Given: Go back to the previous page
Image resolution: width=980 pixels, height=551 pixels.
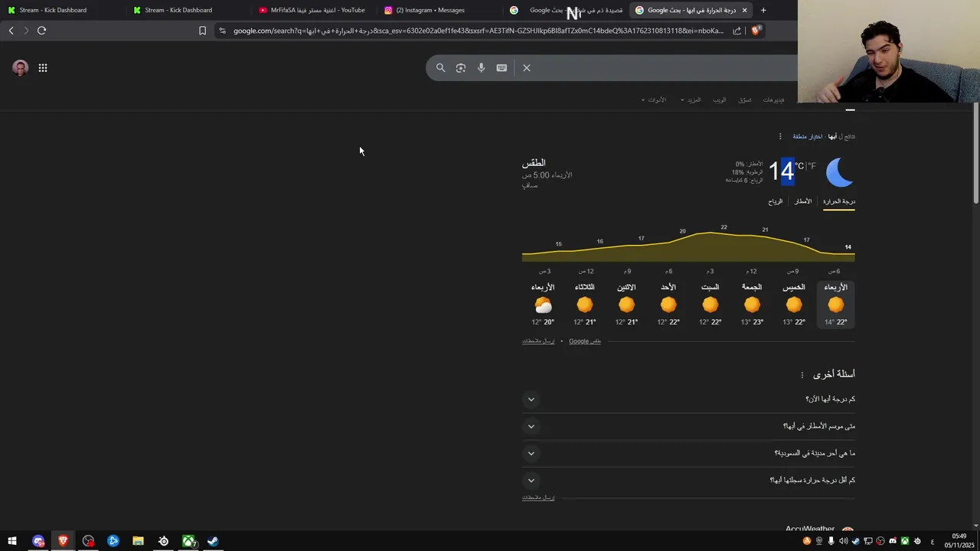Looking at the screenshot, I should (11, 31).
